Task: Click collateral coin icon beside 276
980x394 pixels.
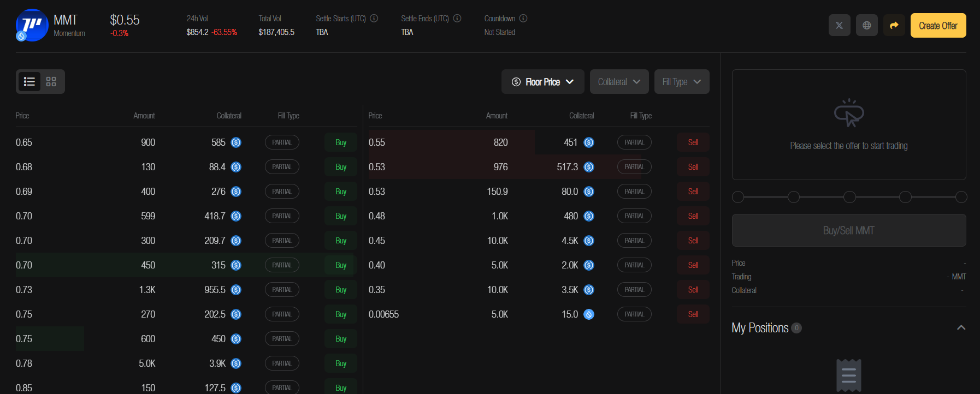Action: (x=236, y=192)
